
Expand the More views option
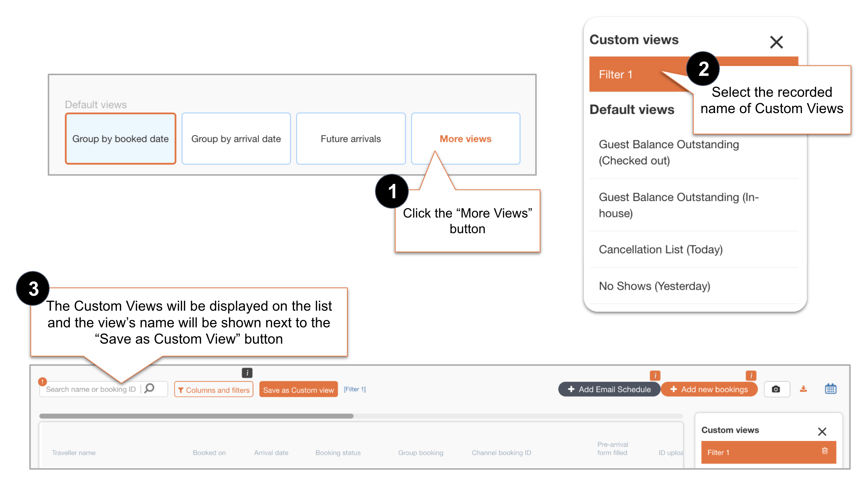click(x=465, y=139)
